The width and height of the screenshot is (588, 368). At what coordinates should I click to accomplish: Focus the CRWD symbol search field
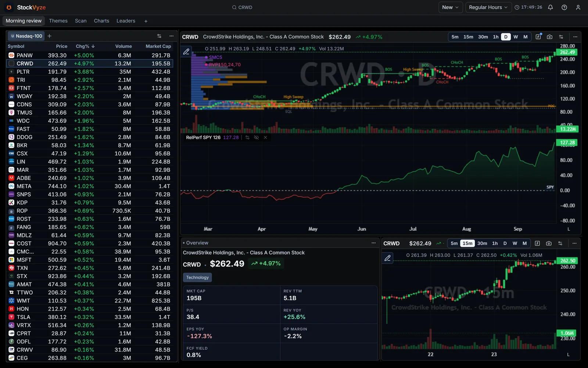[243, 7]
